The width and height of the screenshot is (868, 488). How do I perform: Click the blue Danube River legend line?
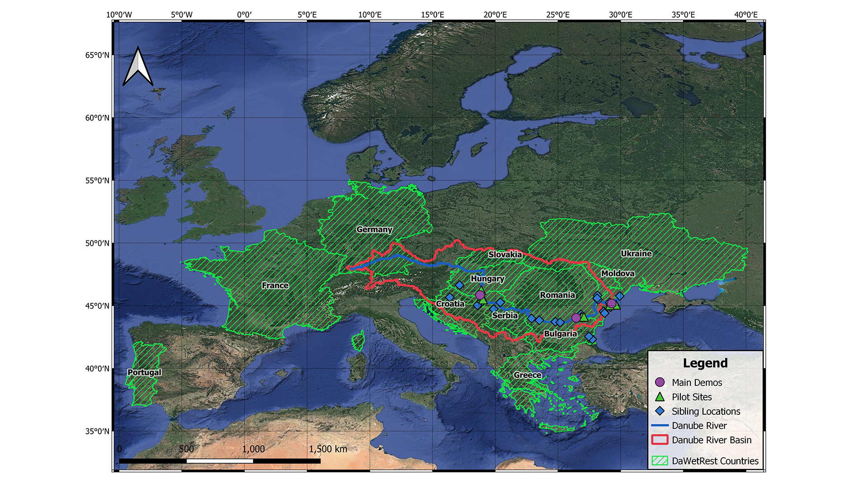(x=660, y=426)
